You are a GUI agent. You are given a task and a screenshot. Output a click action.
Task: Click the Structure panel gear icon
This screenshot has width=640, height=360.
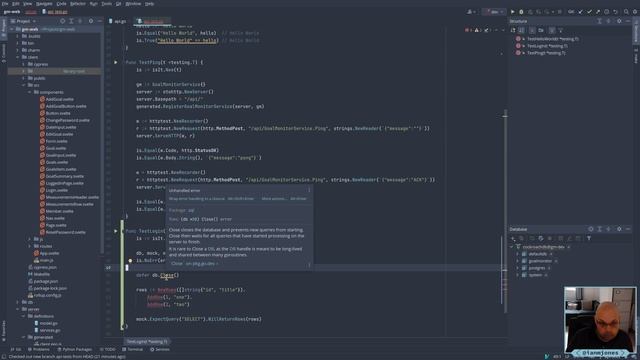coord(619,21)
